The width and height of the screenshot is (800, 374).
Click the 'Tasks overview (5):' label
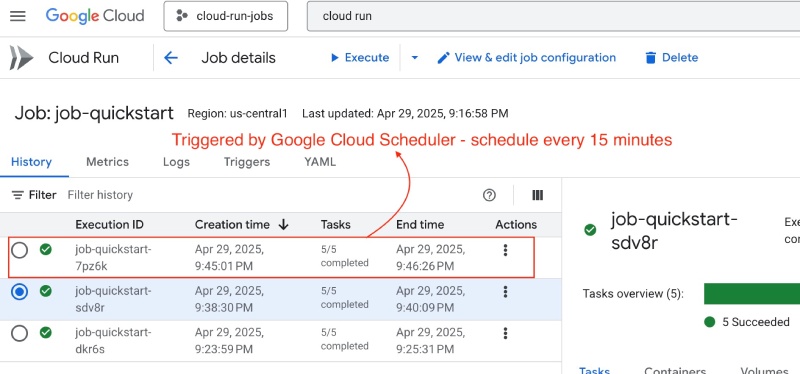(633, 294)
